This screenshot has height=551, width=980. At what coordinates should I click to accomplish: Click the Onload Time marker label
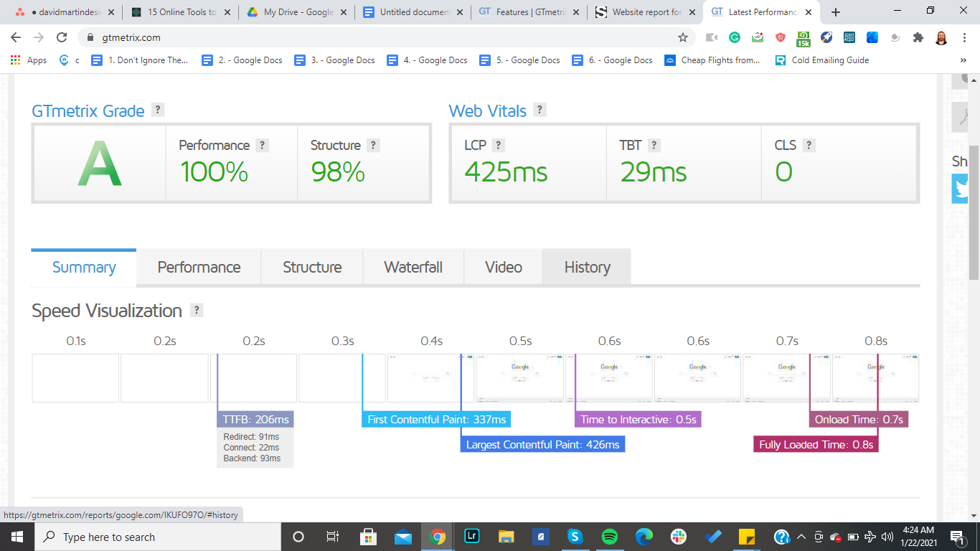click(x=859, y=420)
